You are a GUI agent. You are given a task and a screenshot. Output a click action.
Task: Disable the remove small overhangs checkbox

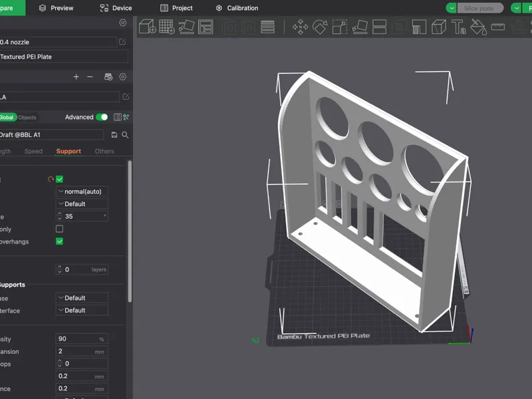59,241
